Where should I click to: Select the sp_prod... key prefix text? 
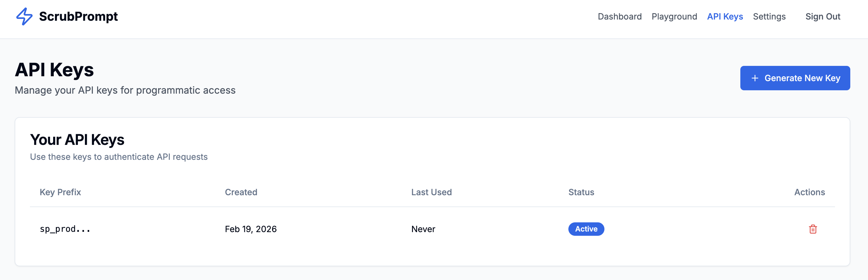point(65,229)
